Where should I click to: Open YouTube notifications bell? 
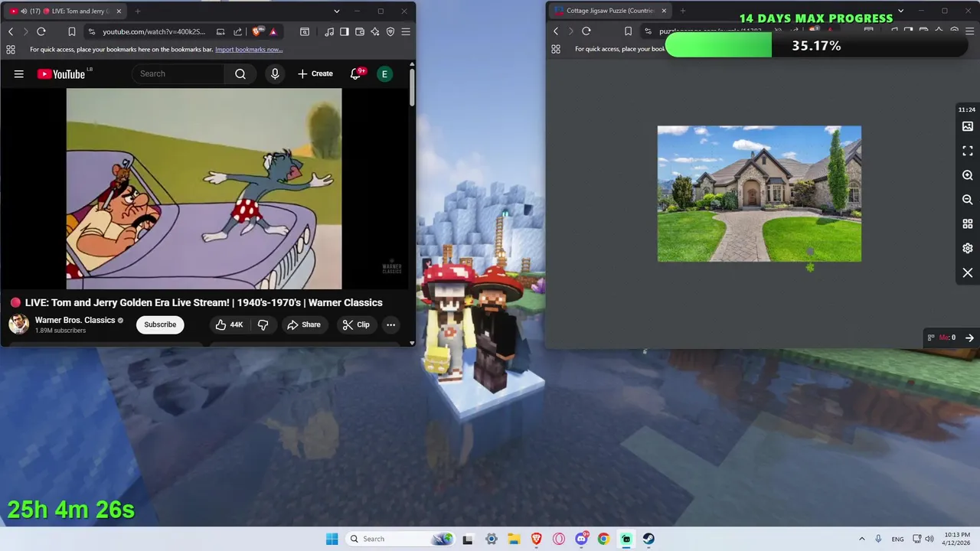(355, 74)
